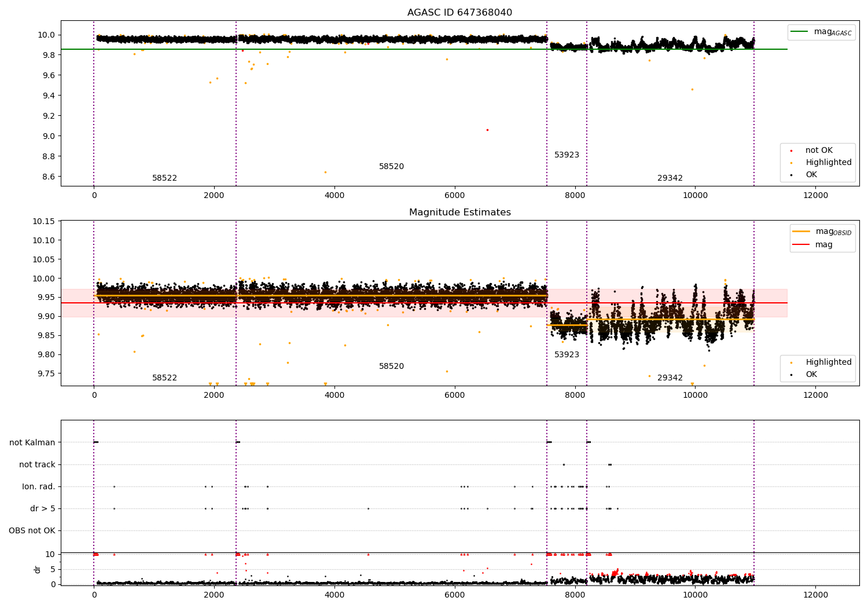Click OBSID label 58522 in the AGASC plot
The height and width of the screenshot is (608, 868).
[164, 178]
